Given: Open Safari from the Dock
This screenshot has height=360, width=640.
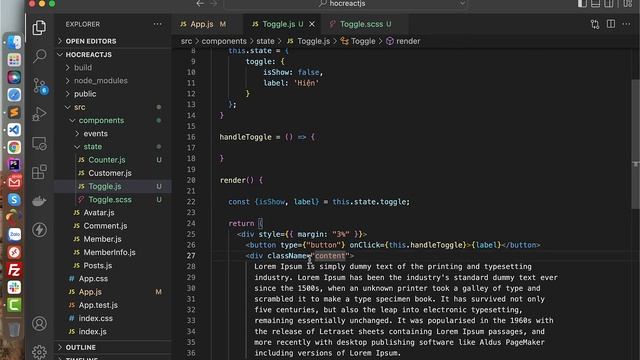Looking at the screenshot, I should tap(14, 95).
